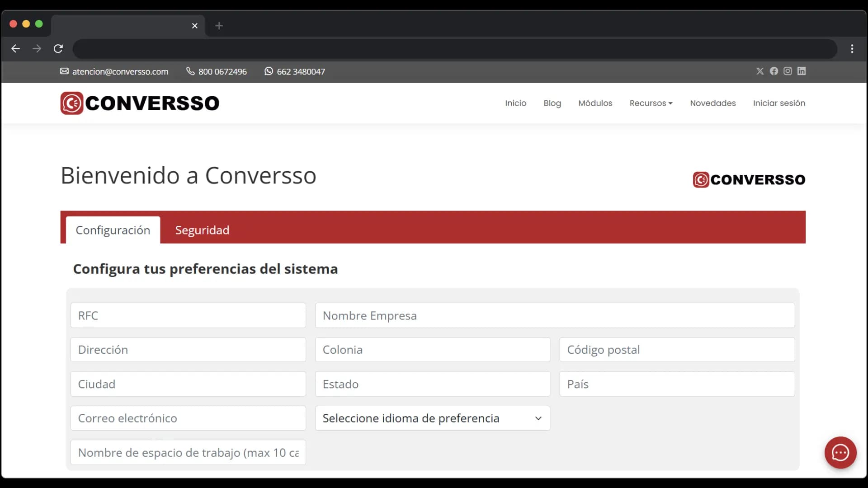Open the LinkedIn social icon
The height and width of the screenshot is (488, 868).
[802, 71]
